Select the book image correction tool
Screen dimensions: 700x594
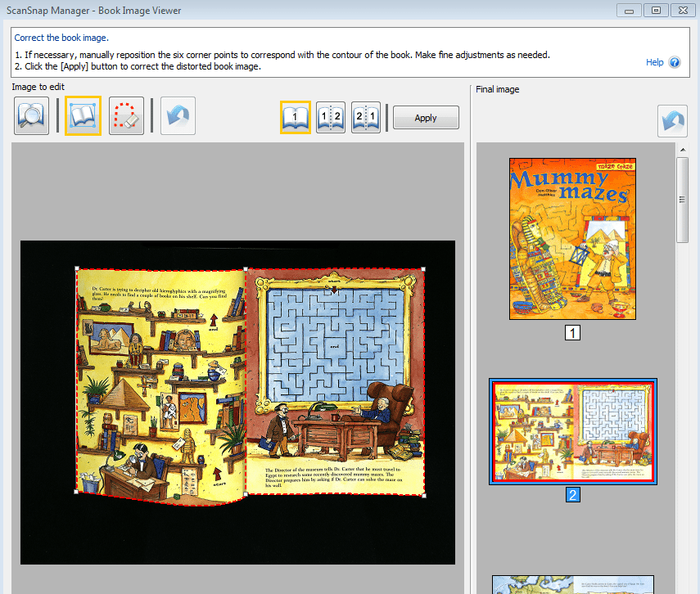[x=83, y=116]
